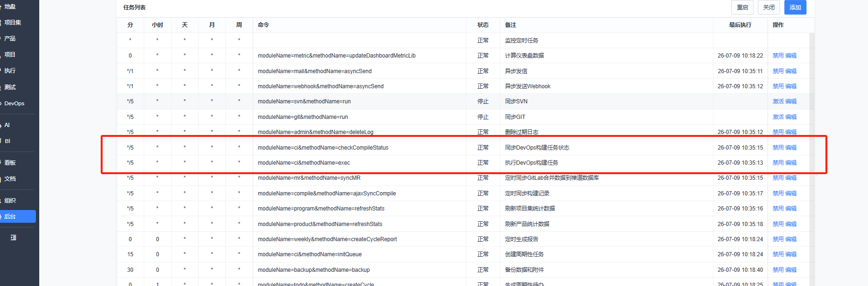The image size is (868, 286).
Task: Click the 关闭 button
Action: click(x=769, y=8)
